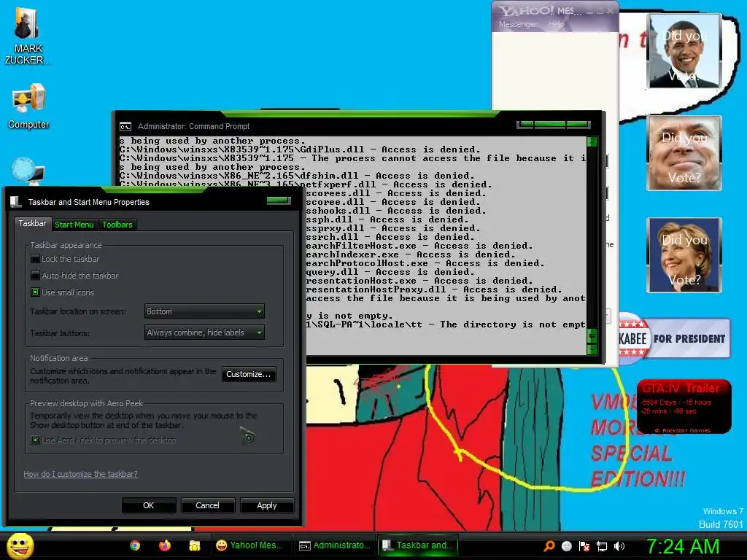Launch Firefox from the taskbar
The image size is (747, 560).
(165, 545)
